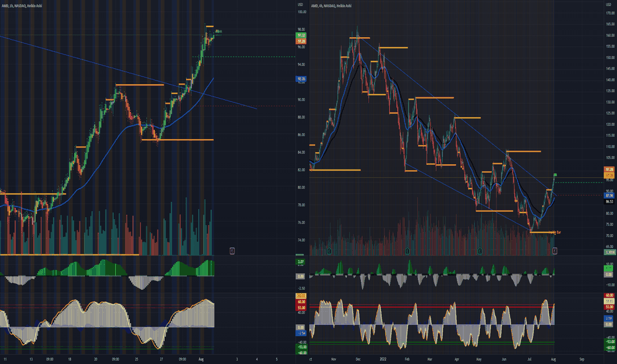This screenshot has height=364, width=617.
Task: Click the cream 58.83 oscillator value on 4h chart
Action: click(610, 301)
